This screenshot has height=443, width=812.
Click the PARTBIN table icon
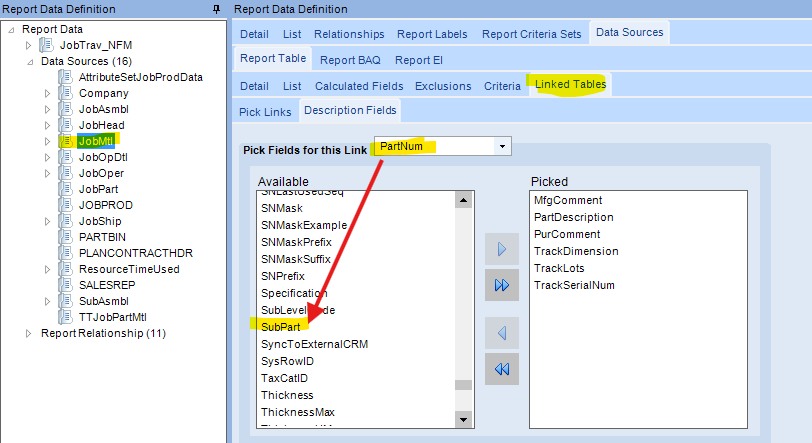[x=66, y=238]
